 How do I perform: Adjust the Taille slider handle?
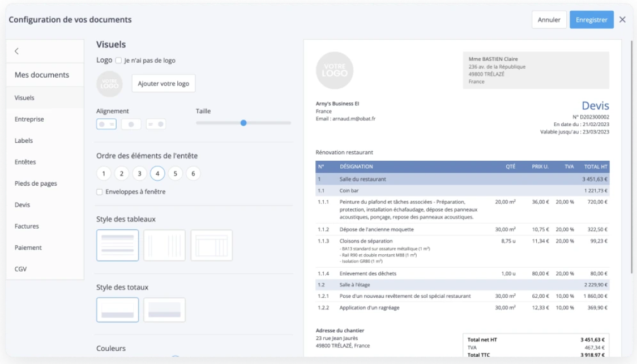point(243,122)
